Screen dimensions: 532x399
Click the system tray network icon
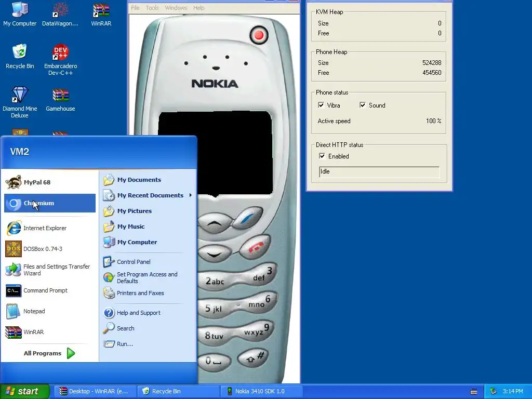pos(494,391)
